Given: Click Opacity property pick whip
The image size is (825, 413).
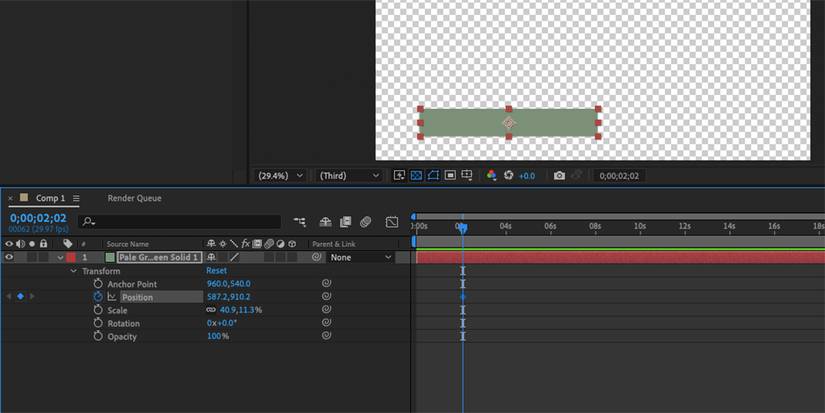Looking at the screenshot, I should click(326, 336).
